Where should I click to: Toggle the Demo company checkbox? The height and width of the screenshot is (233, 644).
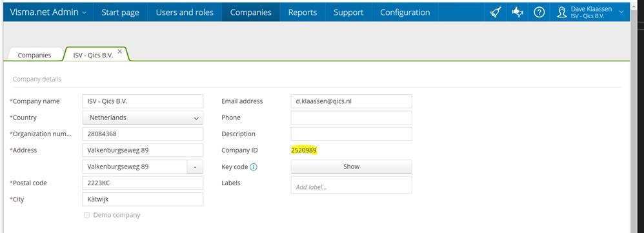86,215
